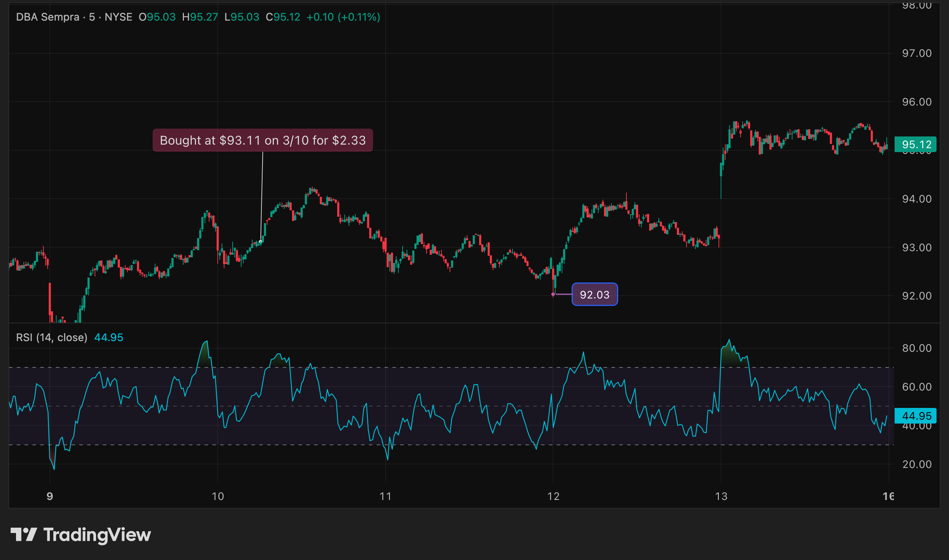Image resolution: width=949 pixels, height=560 pixels.
Task: Click the 80.00 RSI axis label
Action: pos(917,348)
